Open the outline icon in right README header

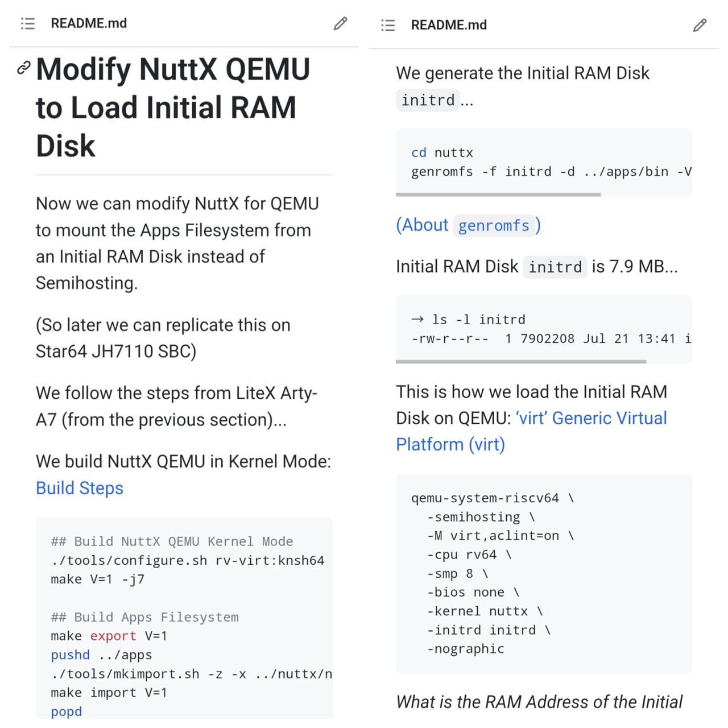coord(388,25)
